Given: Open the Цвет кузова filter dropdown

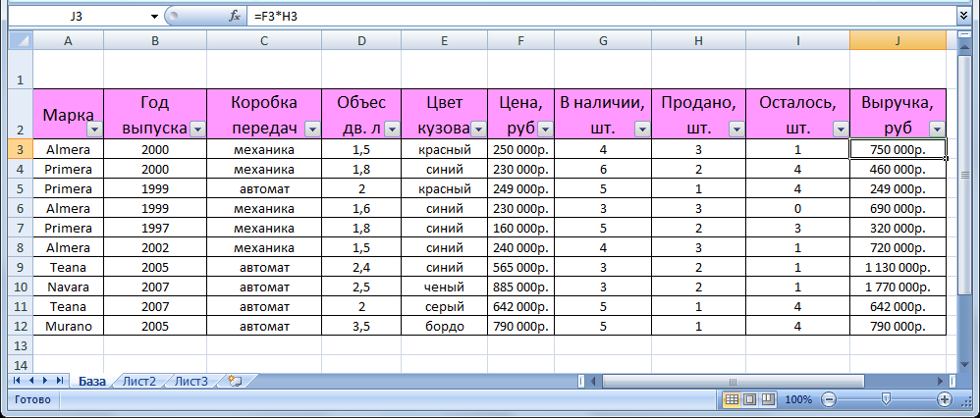Looking at the screenshot, I should pyautogui.click(x=479, y=130).
